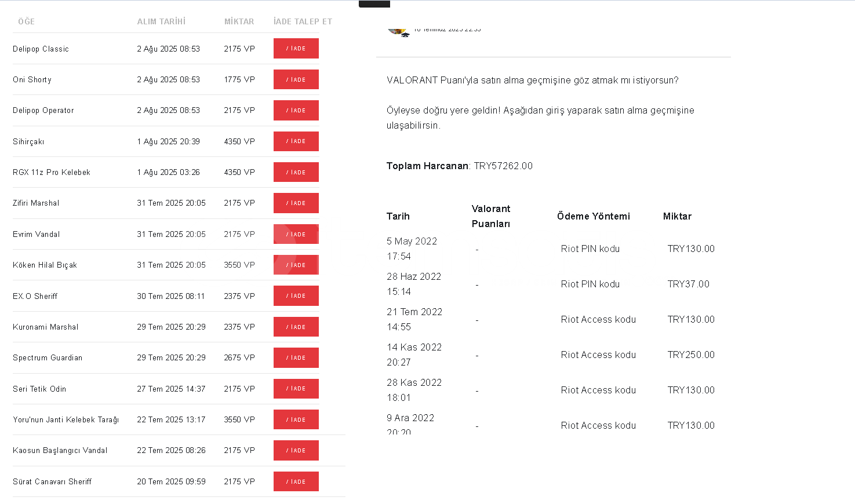
Task: Click the Tarih column header
Action: [x=398, y=216]
